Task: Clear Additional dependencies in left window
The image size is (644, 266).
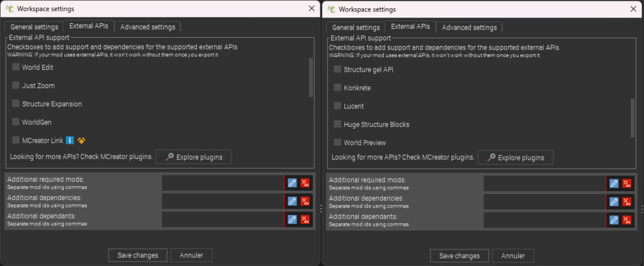Action: coord(305,201)
